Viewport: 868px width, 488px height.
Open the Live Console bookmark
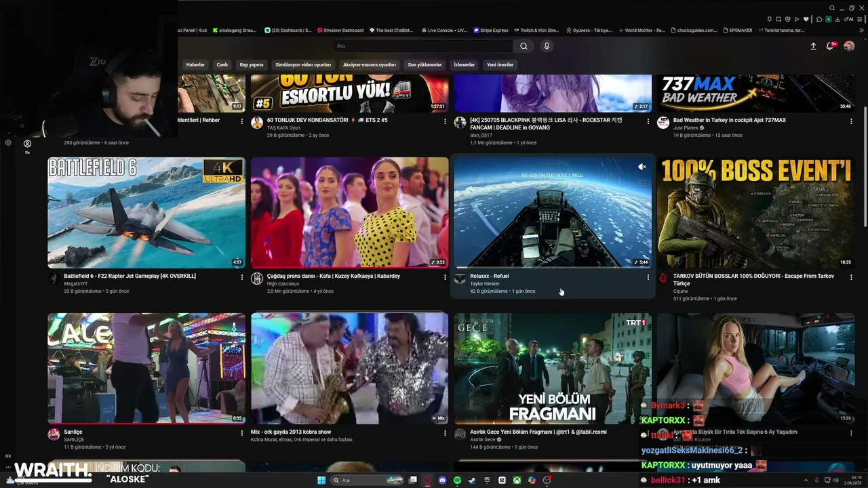click(444, 30)
